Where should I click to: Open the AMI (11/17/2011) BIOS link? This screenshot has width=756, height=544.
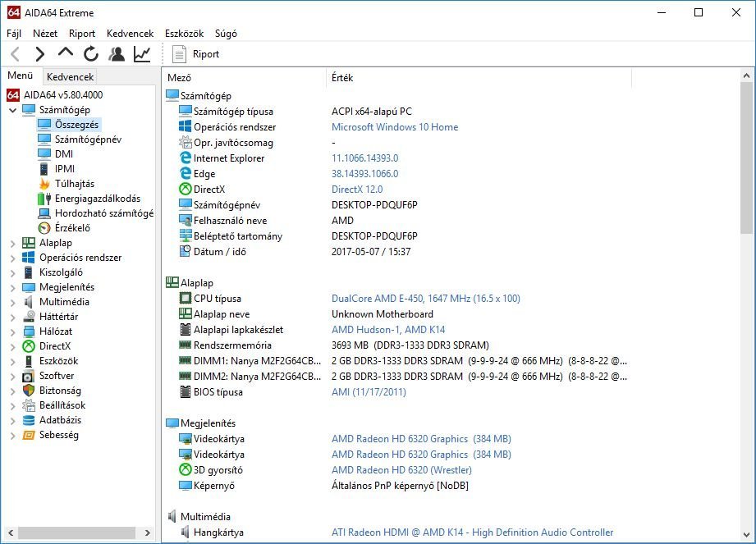coord(369,391)
